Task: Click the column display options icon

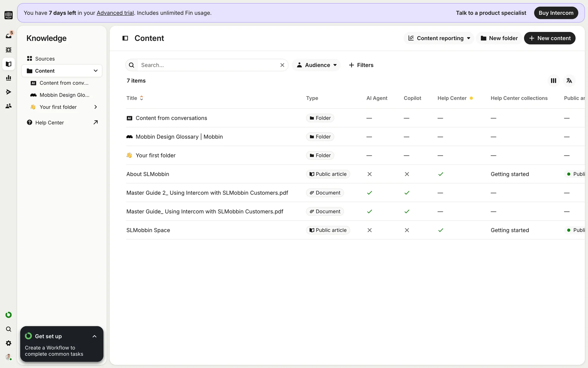Action: 553,81
